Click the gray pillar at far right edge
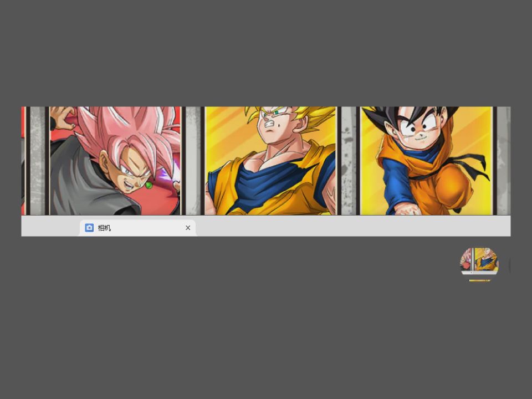Viewport: 532px width, 399px height. 503,161
